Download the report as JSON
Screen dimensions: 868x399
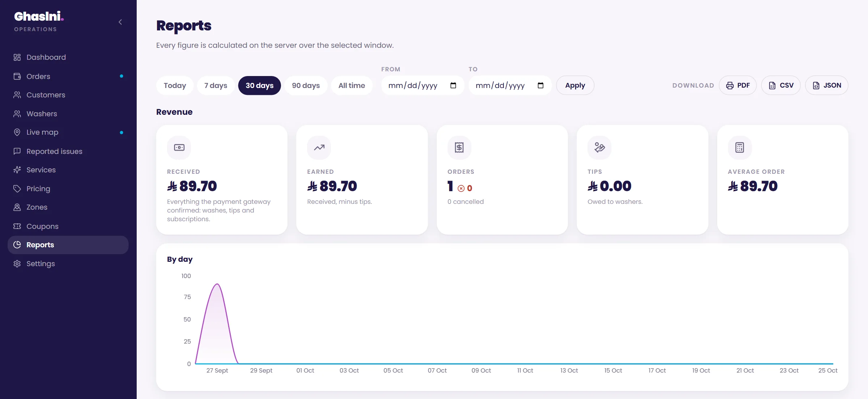pos(827,85)
